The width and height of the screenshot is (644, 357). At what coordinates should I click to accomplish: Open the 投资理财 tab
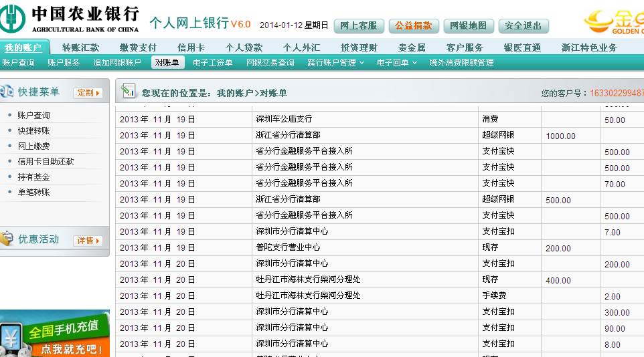[x=359, y=47]
